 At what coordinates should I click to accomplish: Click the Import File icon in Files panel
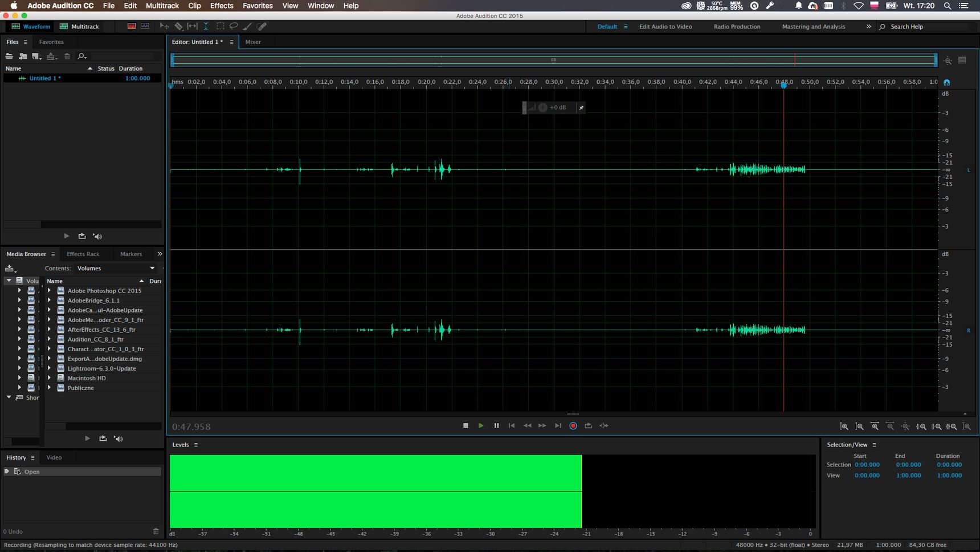[x=23, y=56]
